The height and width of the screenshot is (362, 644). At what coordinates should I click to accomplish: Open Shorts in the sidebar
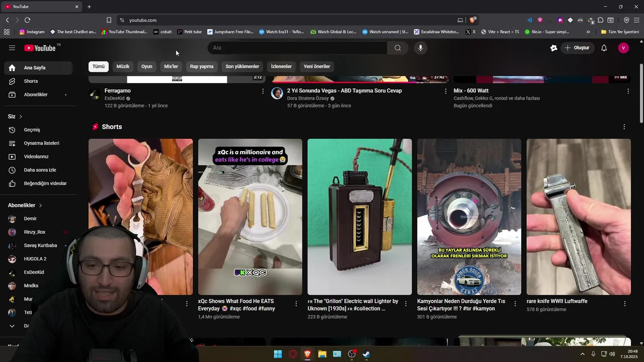tap(38, 81)
